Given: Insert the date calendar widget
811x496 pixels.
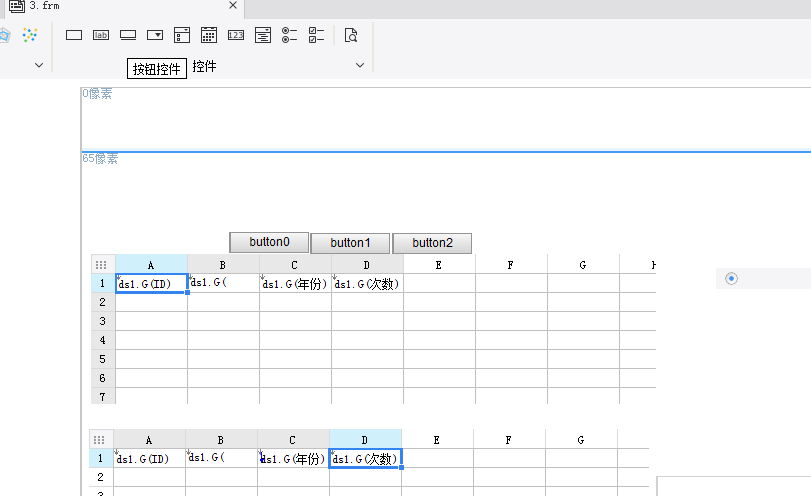Looking at the screenshot, I should coord(208,35).
